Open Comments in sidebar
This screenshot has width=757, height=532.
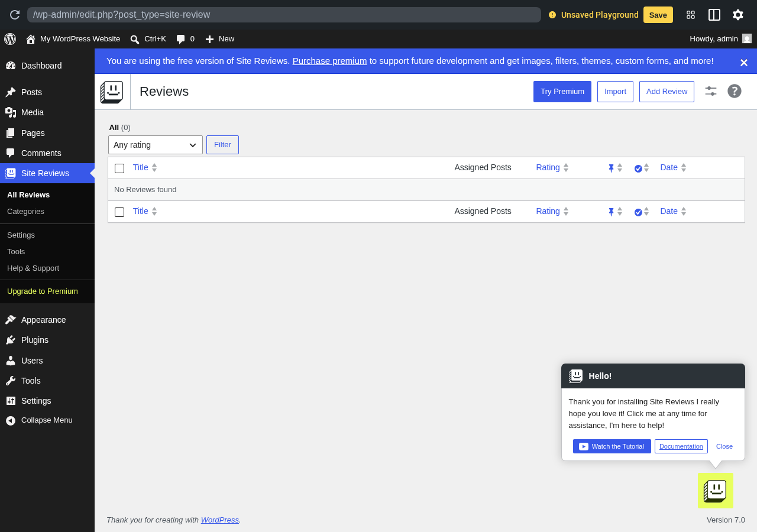47,153
